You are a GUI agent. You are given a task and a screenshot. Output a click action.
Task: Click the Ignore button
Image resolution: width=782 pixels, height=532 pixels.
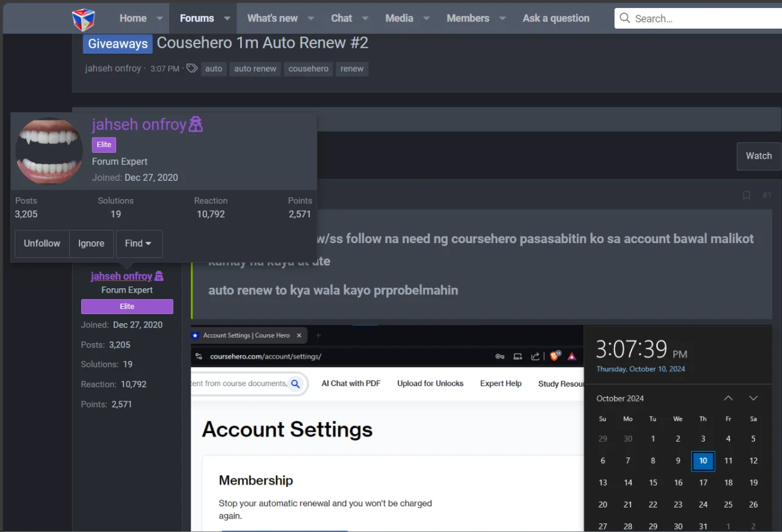pyautogui.click(x=91, y=243)
